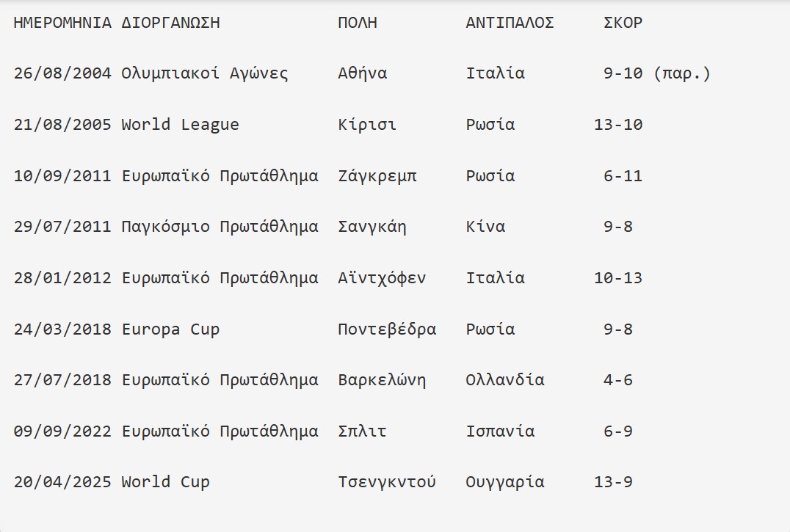
Task: Click the city Ζάγκρεμπ
Action: 377,175
